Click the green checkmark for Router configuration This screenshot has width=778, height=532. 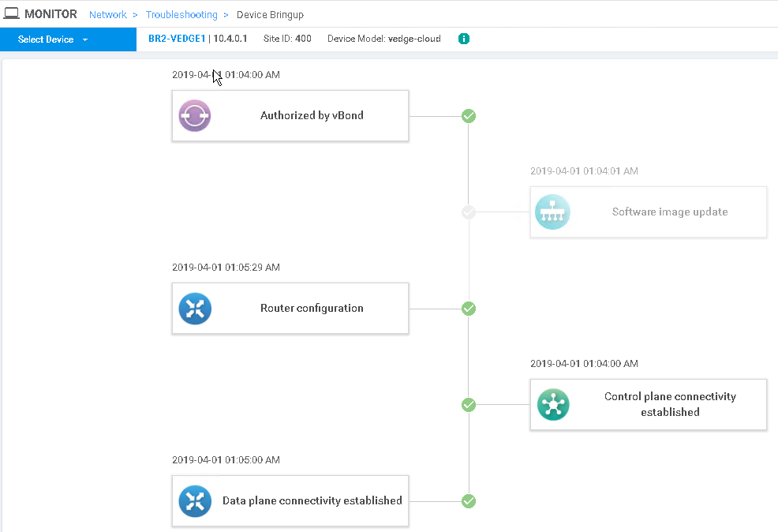[x=469, y=309]
